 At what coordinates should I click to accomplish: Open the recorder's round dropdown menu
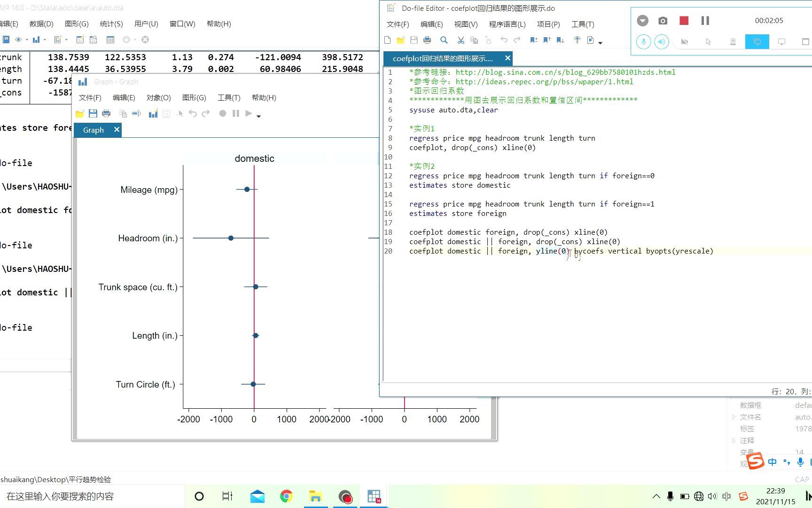tap(642, 21)
